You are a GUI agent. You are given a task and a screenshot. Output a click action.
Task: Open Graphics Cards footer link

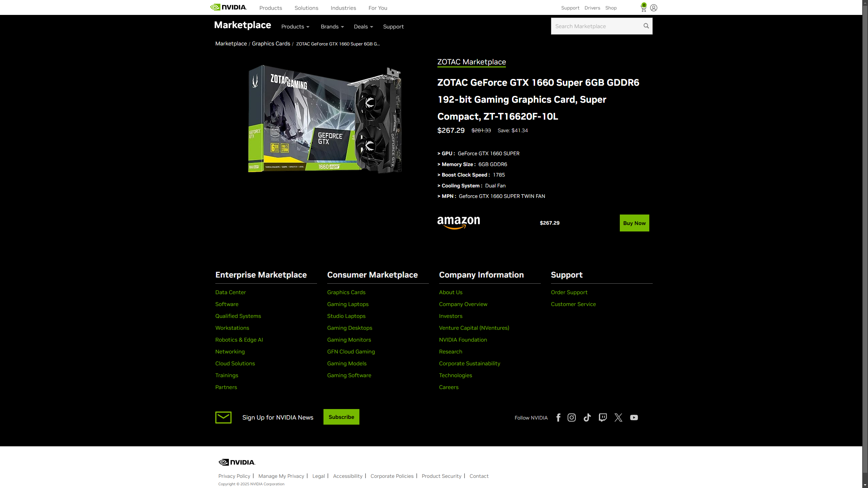pyautogui.click(x=346, y=292)
